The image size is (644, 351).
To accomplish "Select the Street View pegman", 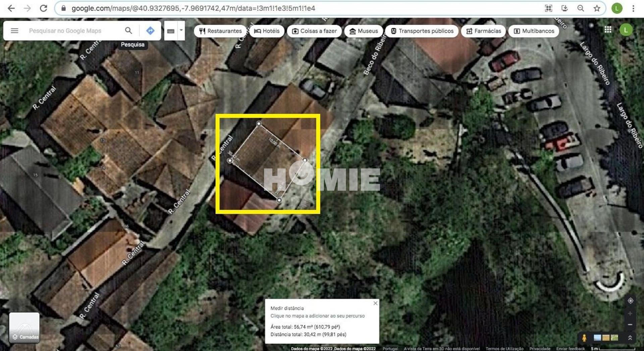I will 584,338.
